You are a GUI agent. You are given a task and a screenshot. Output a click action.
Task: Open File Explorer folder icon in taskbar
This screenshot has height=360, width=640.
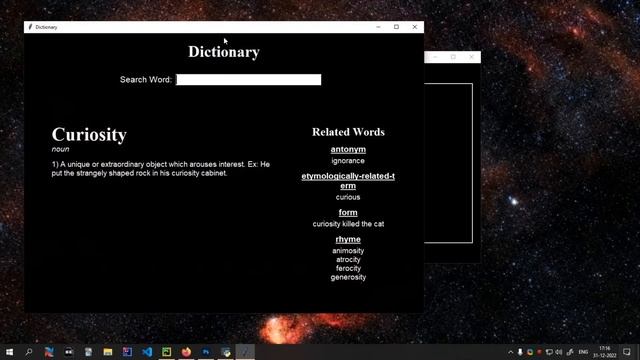(x=108, y=352)
